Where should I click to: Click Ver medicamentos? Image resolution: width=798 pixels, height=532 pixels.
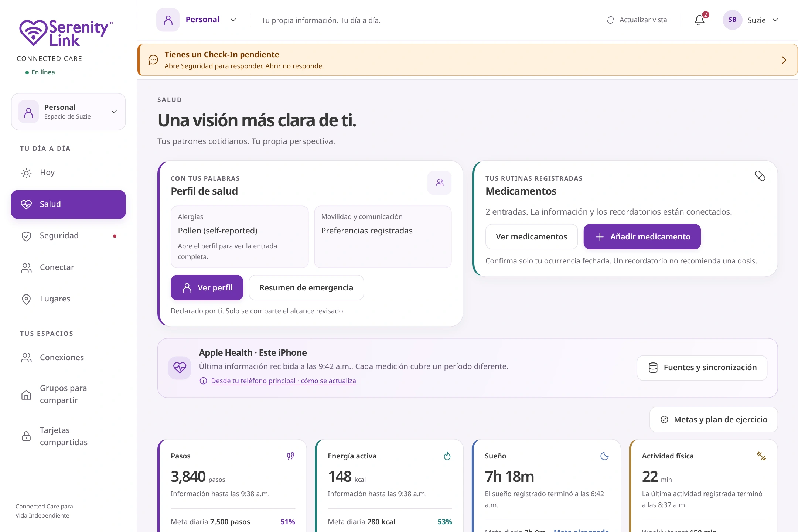(x=531, y=237)
